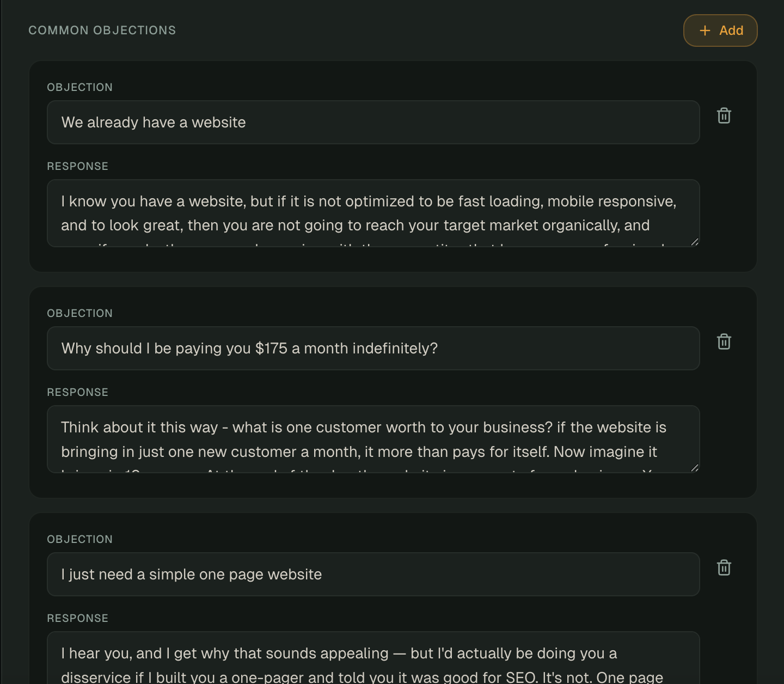Click the Response label of the first card

click(77, 166)
